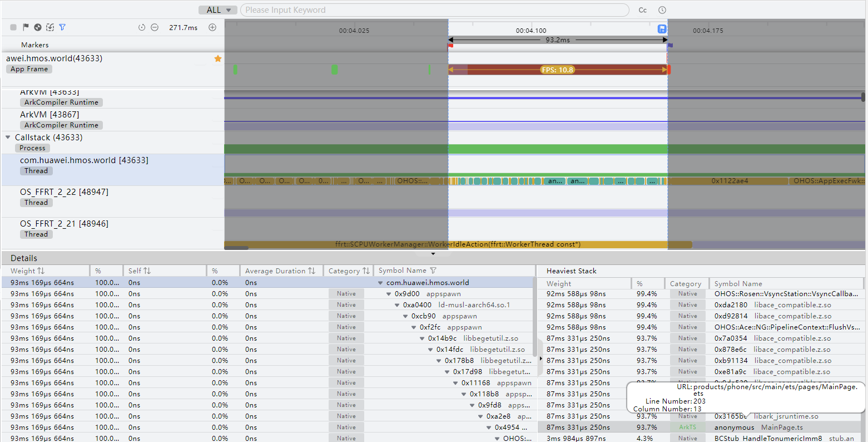
Task: Select the OS_FFRT_2_22 [48947] thread row
Action: pos(113,202)
